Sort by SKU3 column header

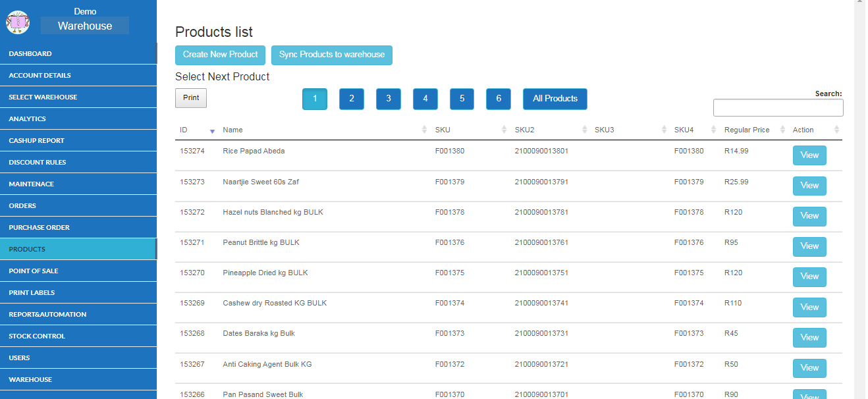click(x=604, y=130)
